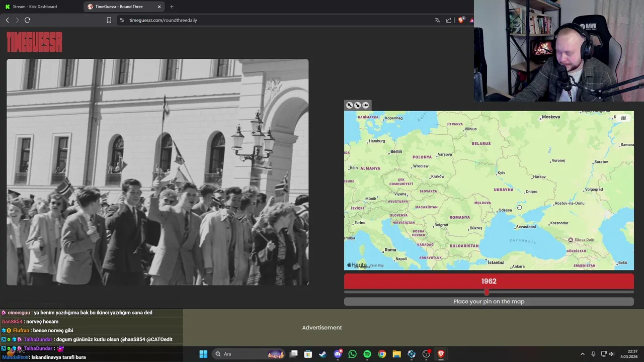Open the map type selector icon
Viewport: 644px width, 362px height.
[x=623, y=118]
